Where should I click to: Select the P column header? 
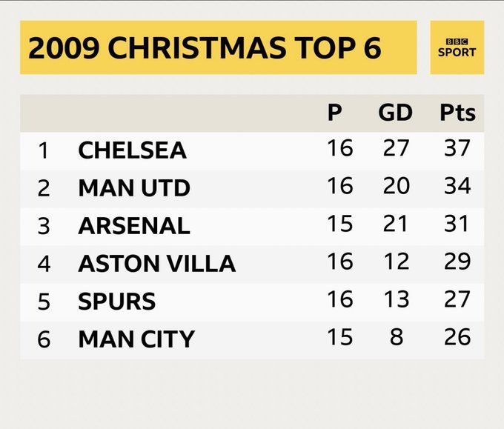[336, 113]
